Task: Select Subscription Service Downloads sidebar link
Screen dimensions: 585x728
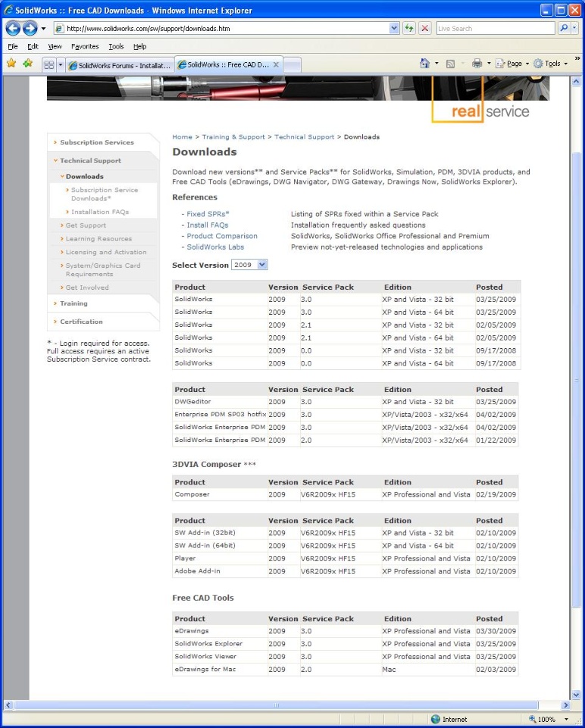Action: [105, 194]
